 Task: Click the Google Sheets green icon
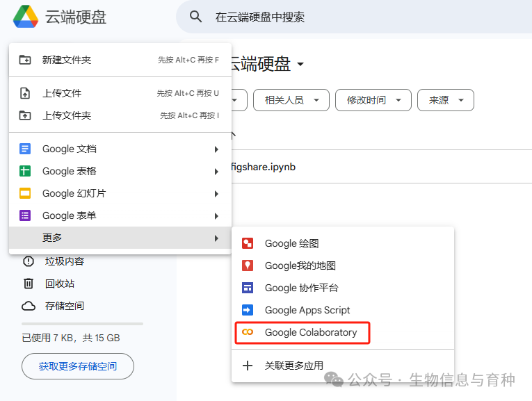point(25,171)
